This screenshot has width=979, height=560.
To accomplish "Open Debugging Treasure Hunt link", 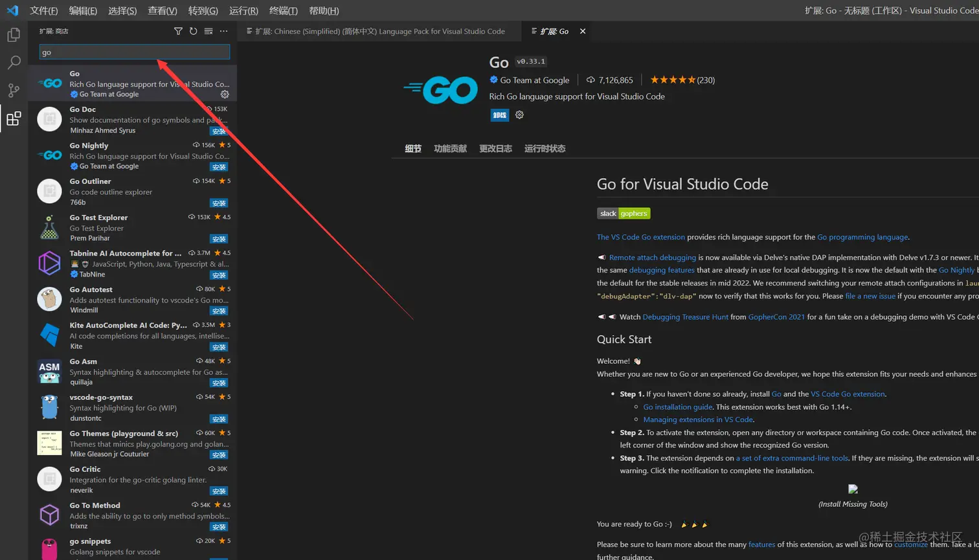I will click(685, 317).
